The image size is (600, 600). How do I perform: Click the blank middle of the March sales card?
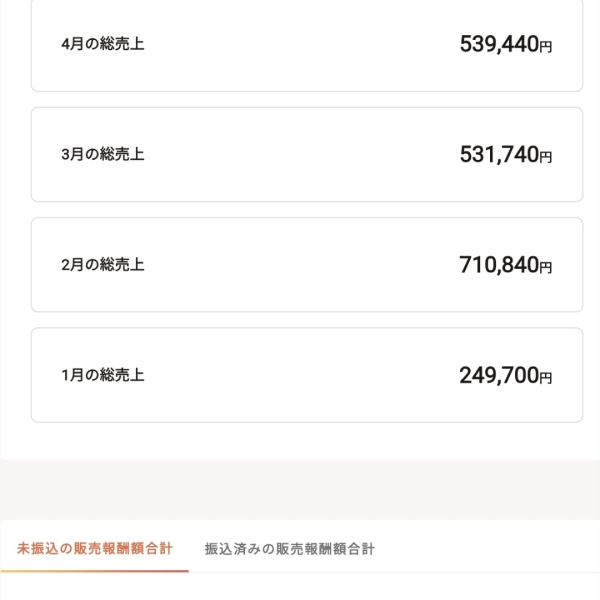point(300,155)
